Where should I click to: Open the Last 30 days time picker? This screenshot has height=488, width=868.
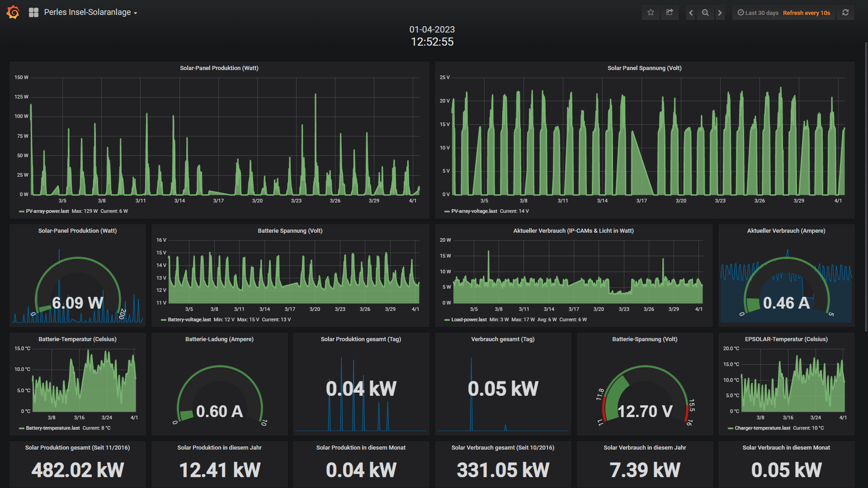tap(758, 13)
